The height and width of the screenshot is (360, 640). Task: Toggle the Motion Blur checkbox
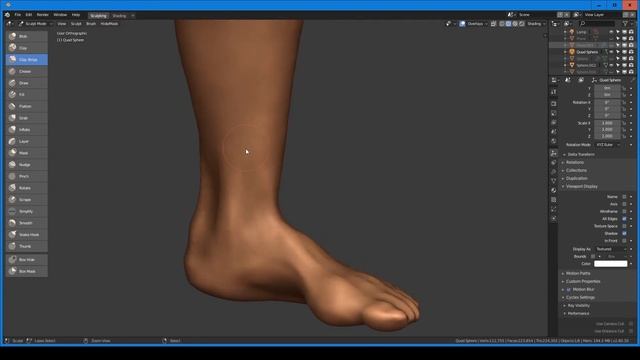[x=569, y=289]
